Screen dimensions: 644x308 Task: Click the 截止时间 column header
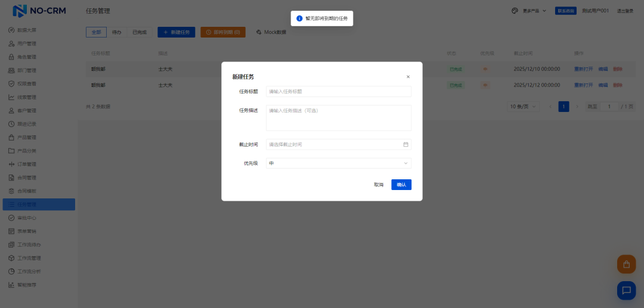pyautogui.click(x=524, y=53)
